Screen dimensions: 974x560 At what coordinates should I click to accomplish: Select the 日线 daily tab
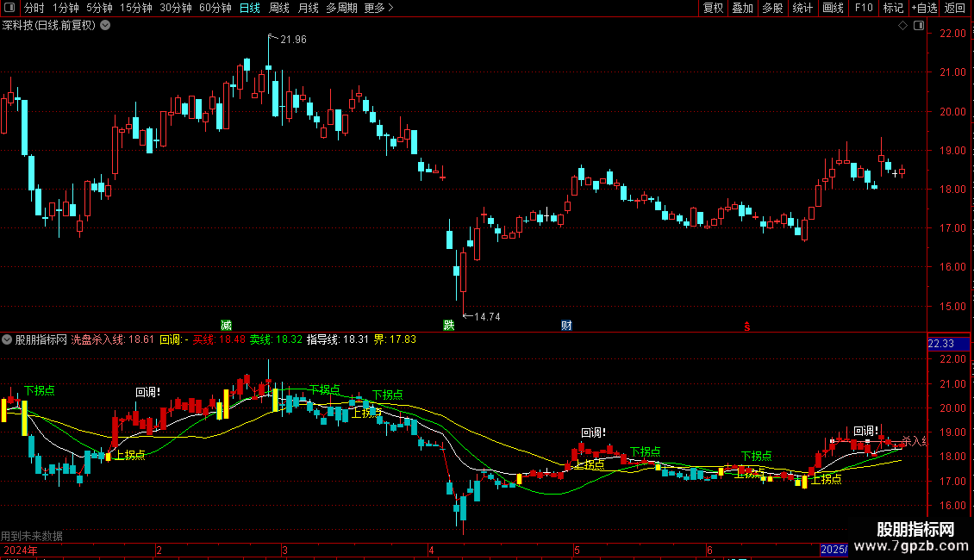coord(250,8)
